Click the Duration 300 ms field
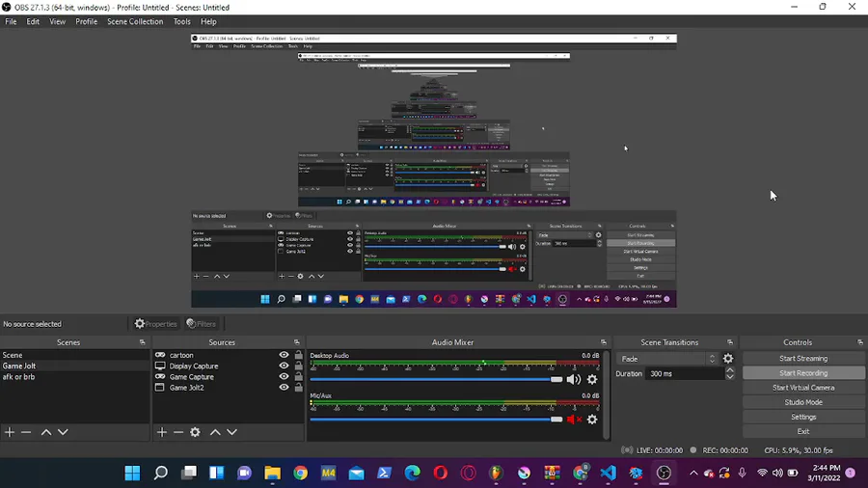 click(685, 373)
